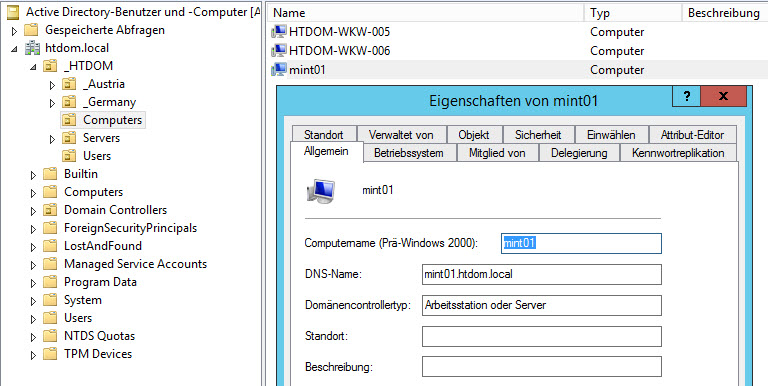The height and width of the screenshot is (386, 768).
Task: Click the HTDOM-WKW-005 computer icon
Action: coord(279,32)
